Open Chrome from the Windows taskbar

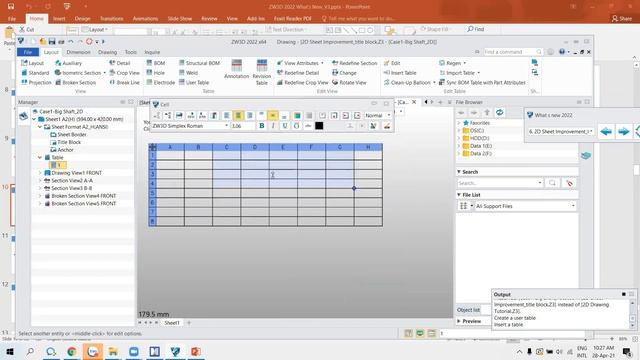point(72,351)
